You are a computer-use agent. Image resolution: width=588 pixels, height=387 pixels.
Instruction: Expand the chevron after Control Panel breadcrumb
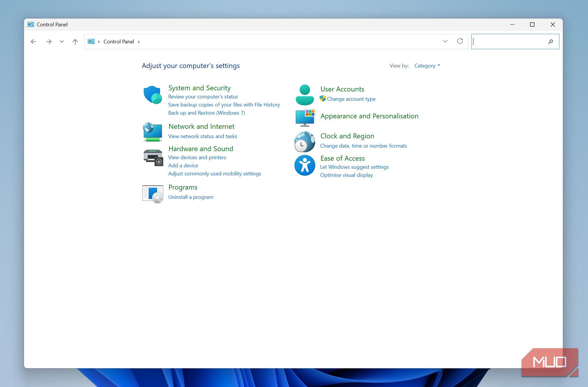pyautogui.click(x=139, y=42)
